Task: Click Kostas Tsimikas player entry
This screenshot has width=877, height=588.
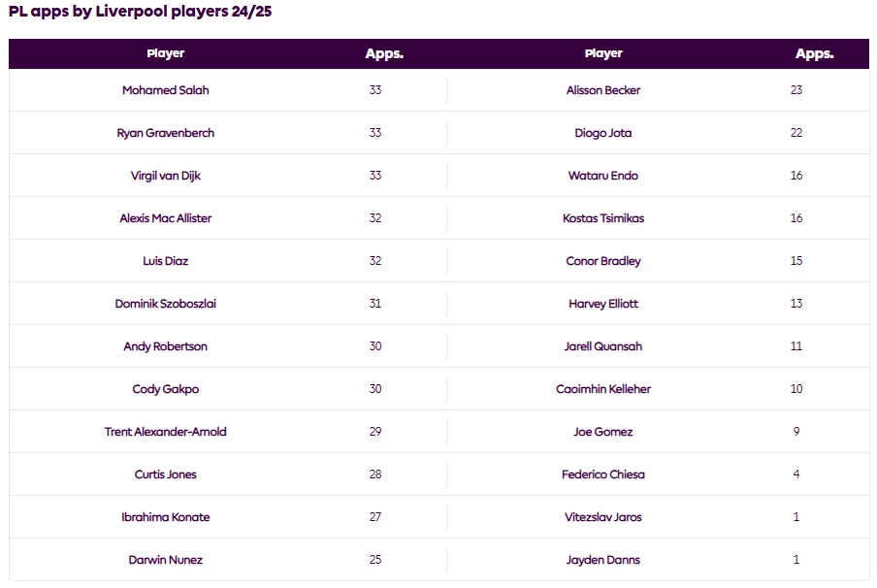Action: [x=603, y=218]
